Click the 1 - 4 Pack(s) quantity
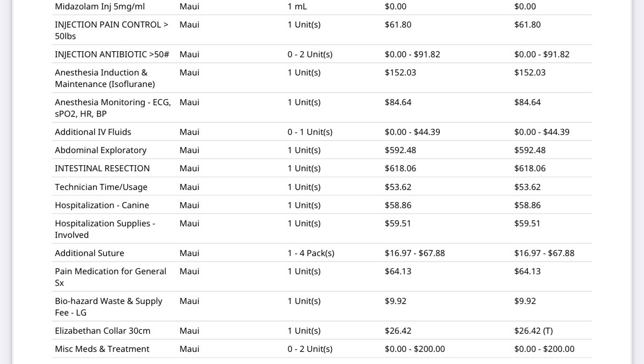This screenshot has width=644, height=364. (311, 253)
